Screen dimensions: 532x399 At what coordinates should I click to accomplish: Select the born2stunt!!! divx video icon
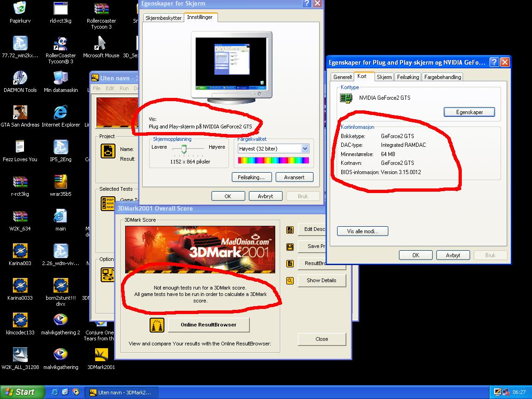click(61, 285)
